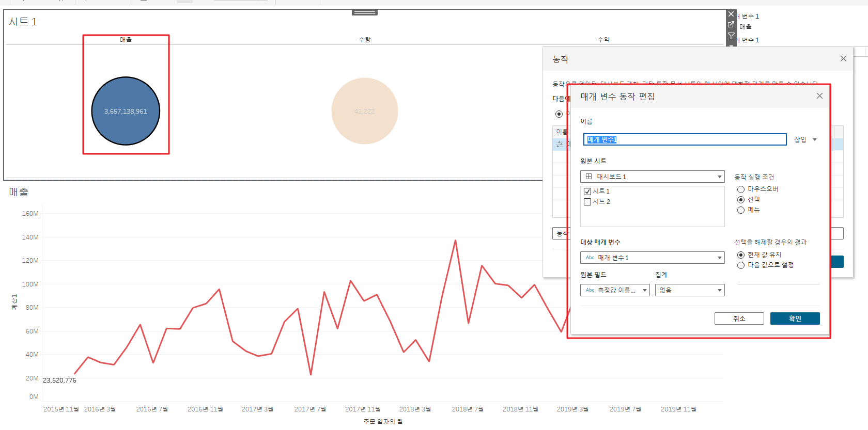Viewport: 868px width, 430px height.
Task: Select 선택 radio button
Action: click(741, 200)
